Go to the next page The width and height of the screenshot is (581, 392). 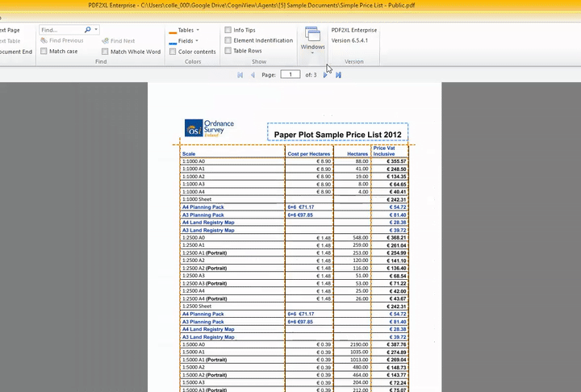point(326,75)
